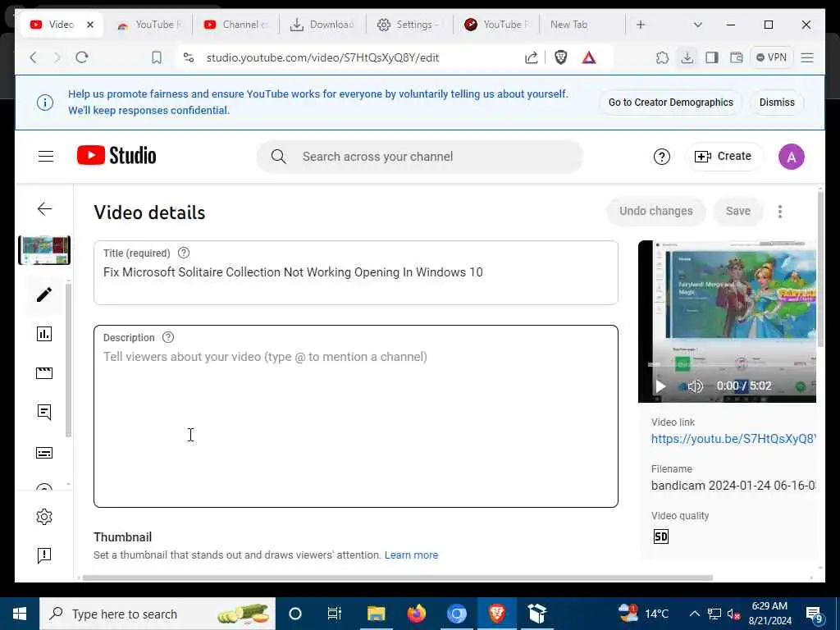
Task: Click the Create video button
Action: coord(724,157)
